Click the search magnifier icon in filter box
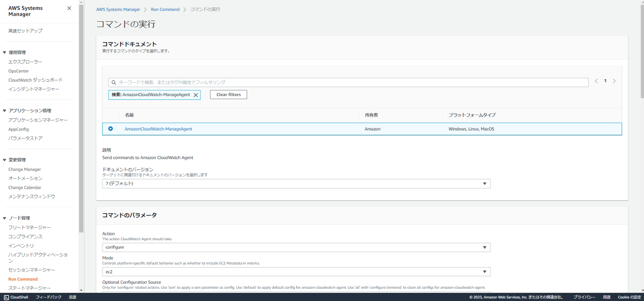The image size is (644, 301). 114,83
